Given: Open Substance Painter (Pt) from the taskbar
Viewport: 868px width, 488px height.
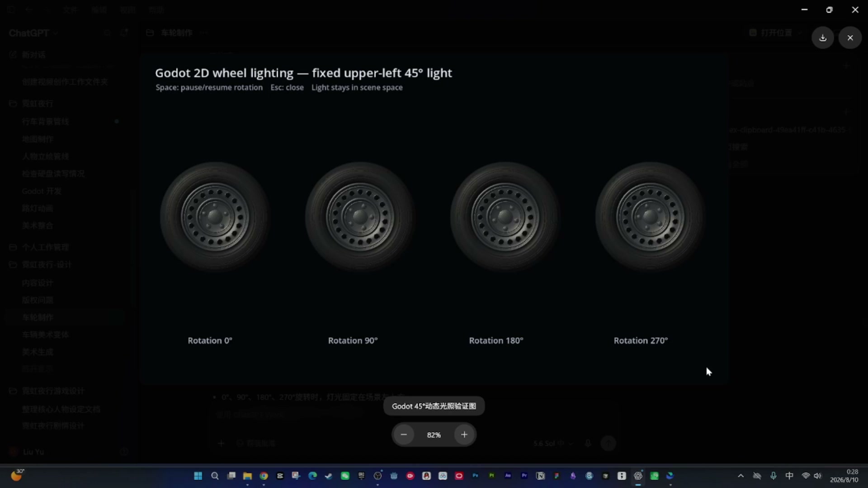Looking at the screenshot, I should (491, 476).
